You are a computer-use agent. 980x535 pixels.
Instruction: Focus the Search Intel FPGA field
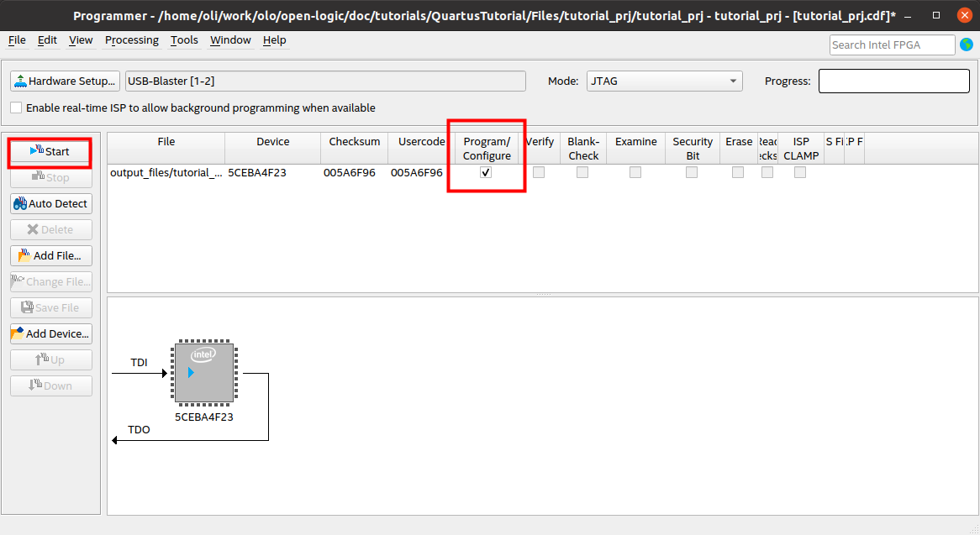click(892, 45)
